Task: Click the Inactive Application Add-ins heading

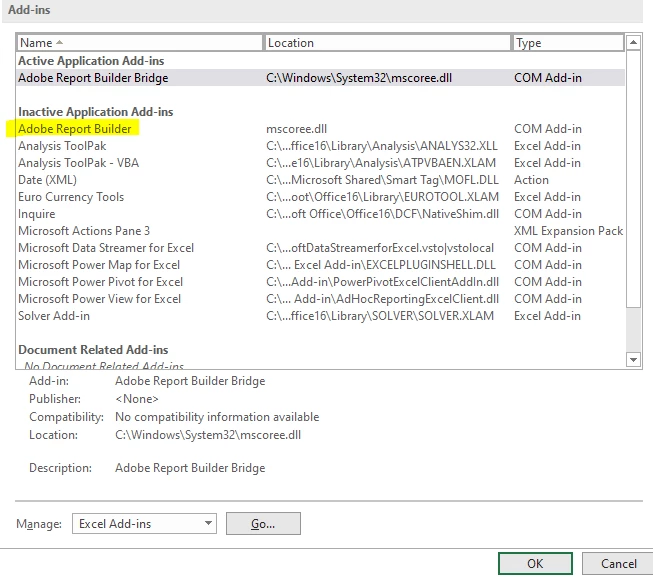Action: click(95, 112)
